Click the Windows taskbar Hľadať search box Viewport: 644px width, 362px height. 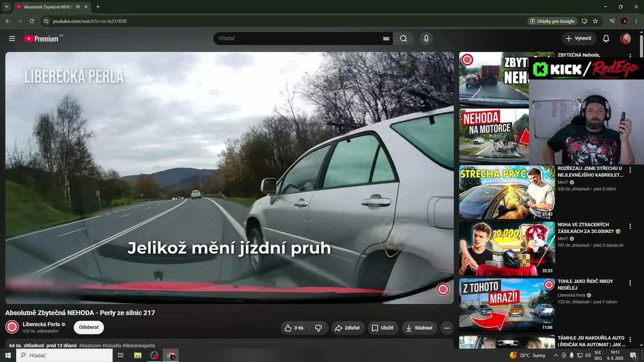click(x=64, y=355)
